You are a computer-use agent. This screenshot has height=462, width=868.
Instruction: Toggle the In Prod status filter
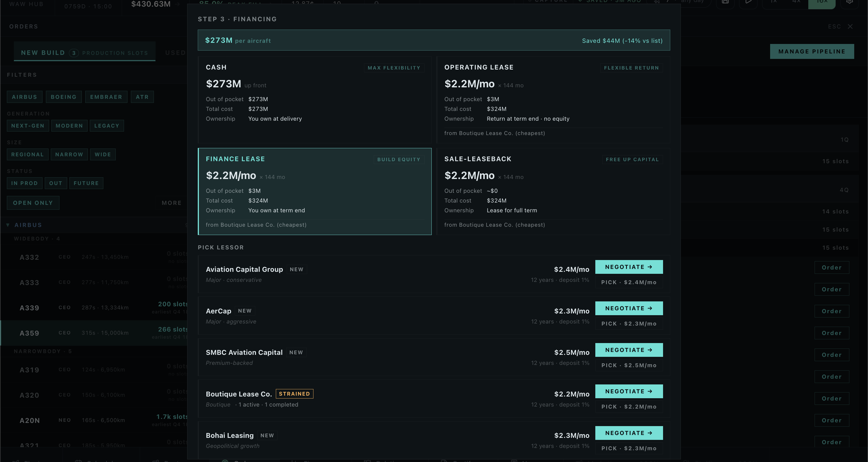coord(25,183)
